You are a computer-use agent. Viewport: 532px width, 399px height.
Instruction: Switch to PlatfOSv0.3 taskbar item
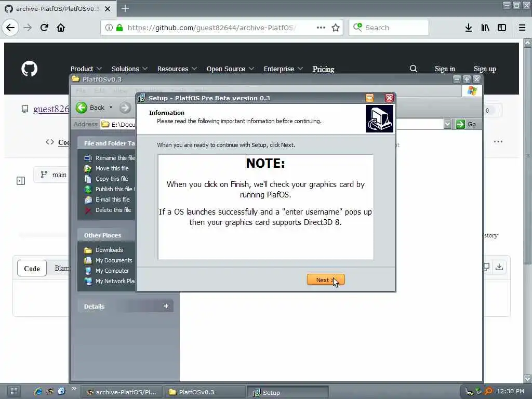tap(204, 392)
